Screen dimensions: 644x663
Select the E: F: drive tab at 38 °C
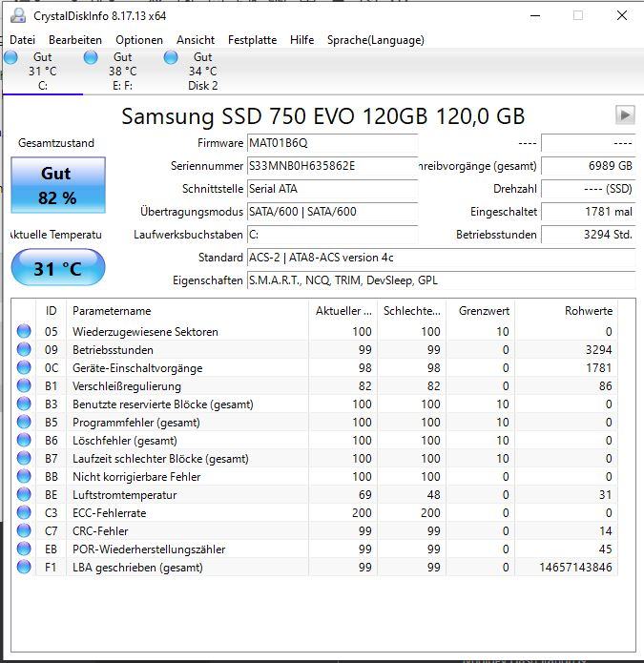tap(123, 71)
